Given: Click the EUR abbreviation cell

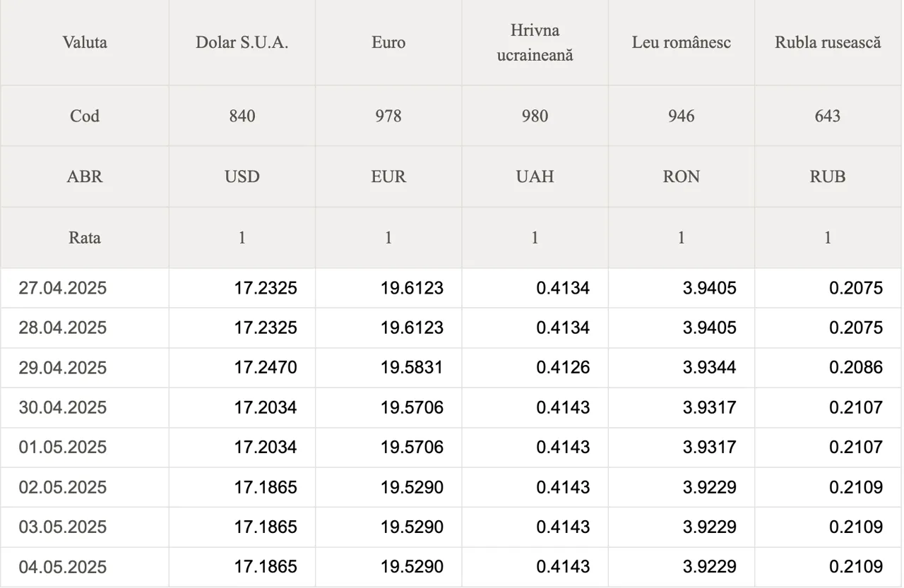Looking at the screenshot, I should [x=388, y=176].
